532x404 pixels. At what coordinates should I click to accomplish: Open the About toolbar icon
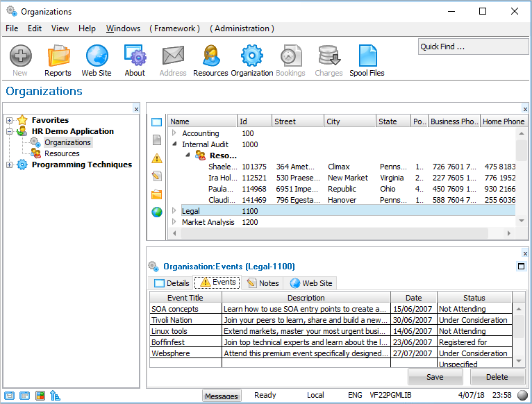135,60
